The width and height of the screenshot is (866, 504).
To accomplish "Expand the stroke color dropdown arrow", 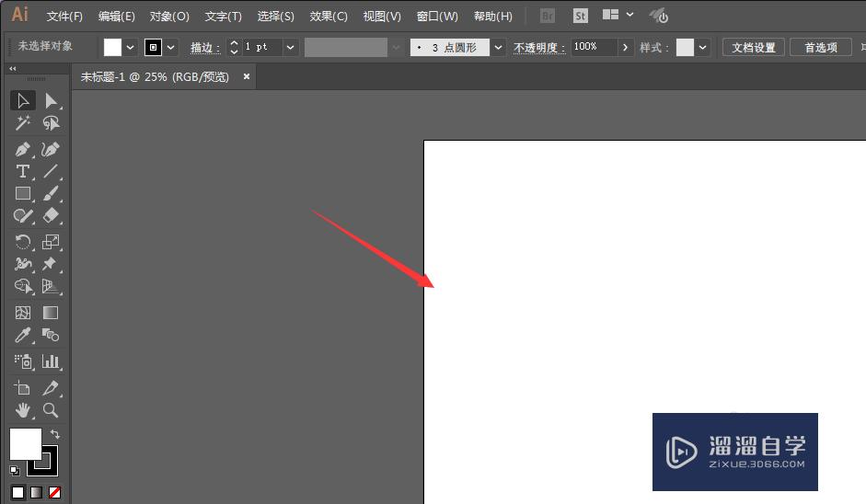I will coord(170,48).
